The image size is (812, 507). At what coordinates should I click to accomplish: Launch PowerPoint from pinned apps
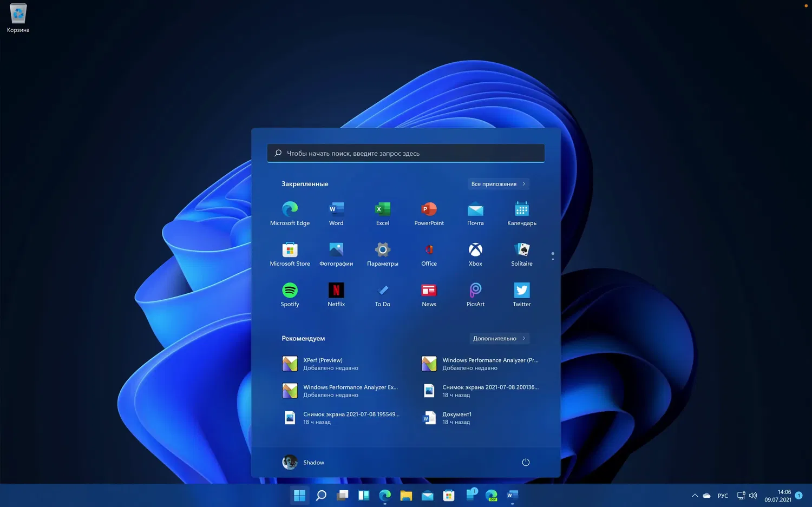429,213
